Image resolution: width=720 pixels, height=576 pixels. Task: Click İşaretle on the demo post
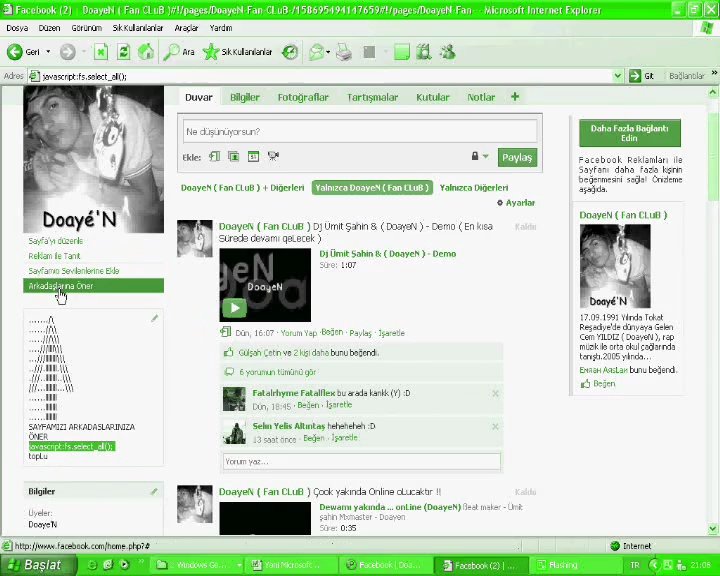[x=391, y=333]
